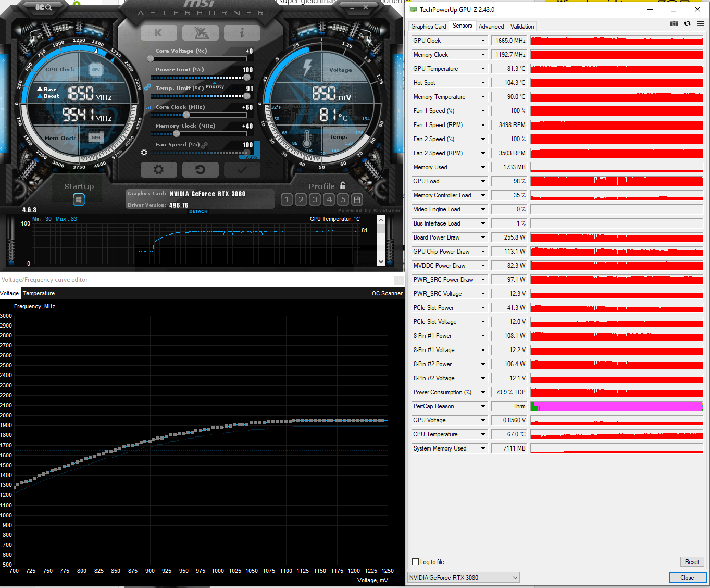710x588 pixels.
Task: Select profile slot 4 in Afterburner
Action: coord(329,199)
